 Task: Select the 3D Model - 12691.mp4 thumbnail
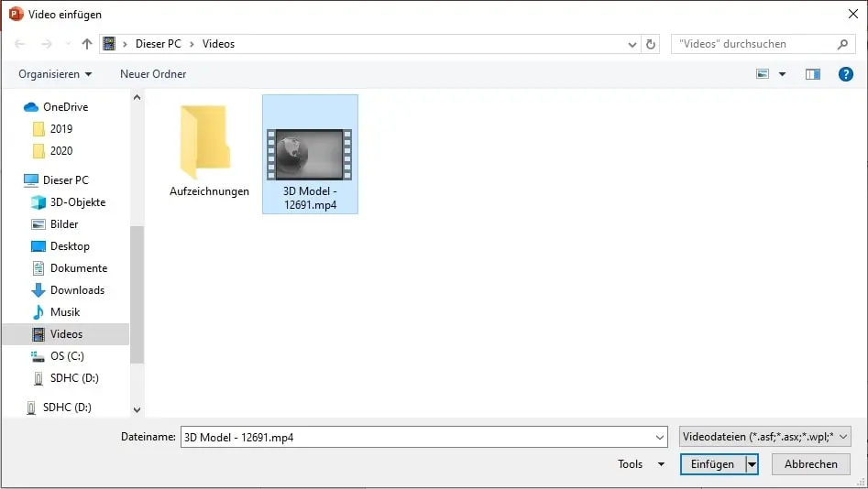click(310, 154)
